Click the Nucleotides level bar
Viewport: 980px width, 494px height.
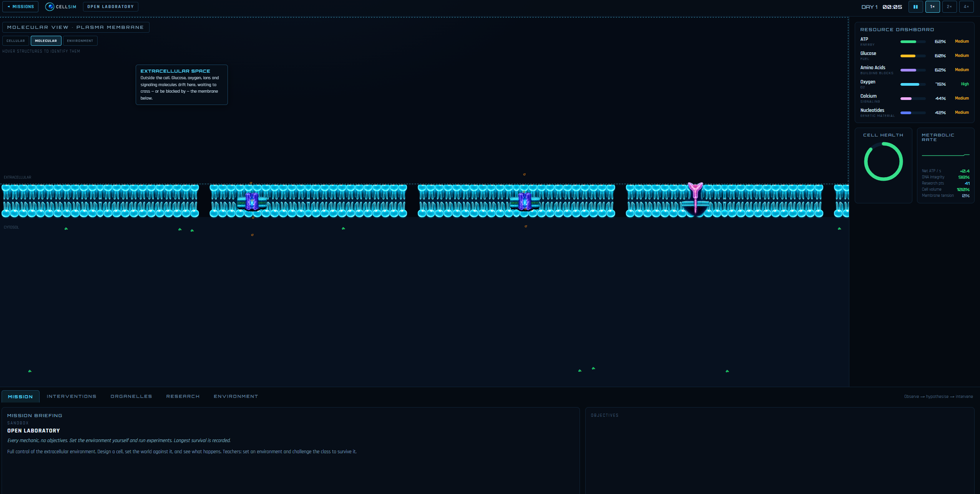click(x=913, y=113)
